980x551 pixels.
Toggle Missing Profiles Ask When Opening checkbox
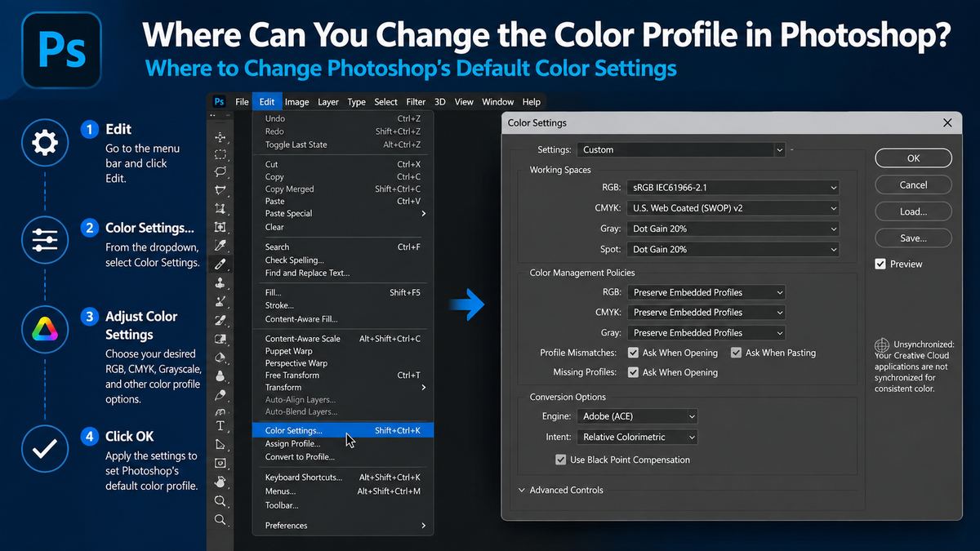(633, 372)
